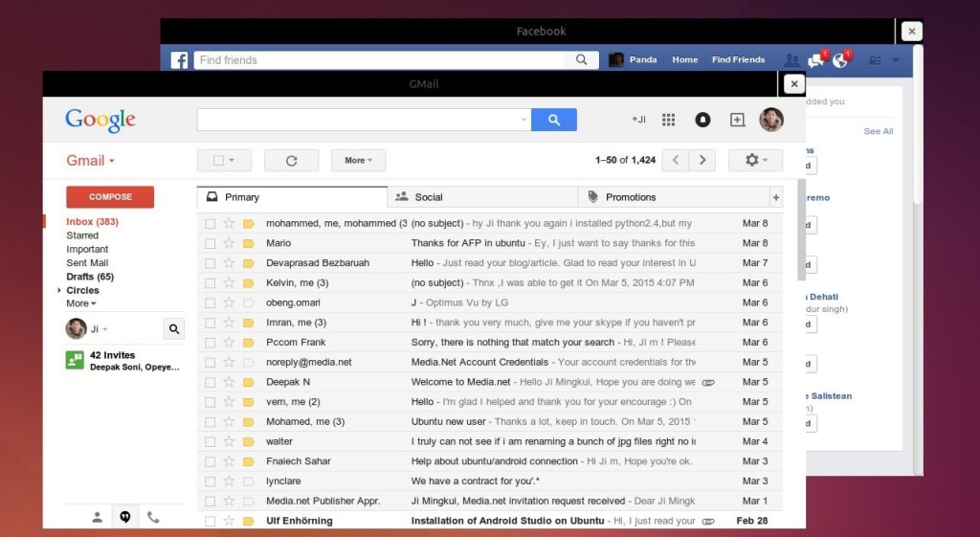Show contacts with the person icon at bottom
The height and width of the screenshot is (537, 980).
pyautogui.click(x=97, y=517)
